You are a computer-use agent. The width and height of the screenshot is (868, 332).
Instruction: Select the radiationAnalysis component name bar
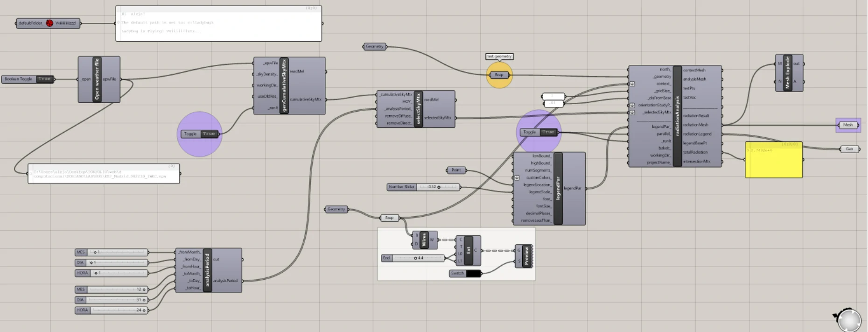point(678,116)
